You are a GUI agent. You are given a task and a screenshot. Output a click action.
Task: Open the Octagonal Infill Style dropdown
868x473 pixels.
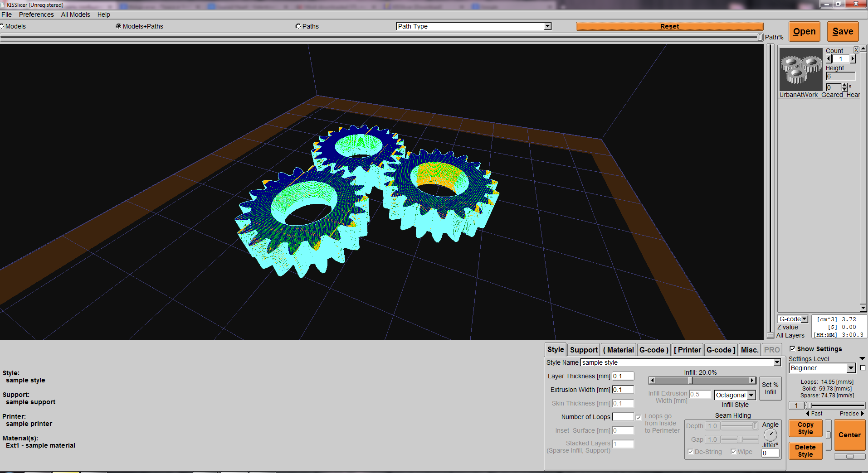pyautogui.click(x=735, y=395)
